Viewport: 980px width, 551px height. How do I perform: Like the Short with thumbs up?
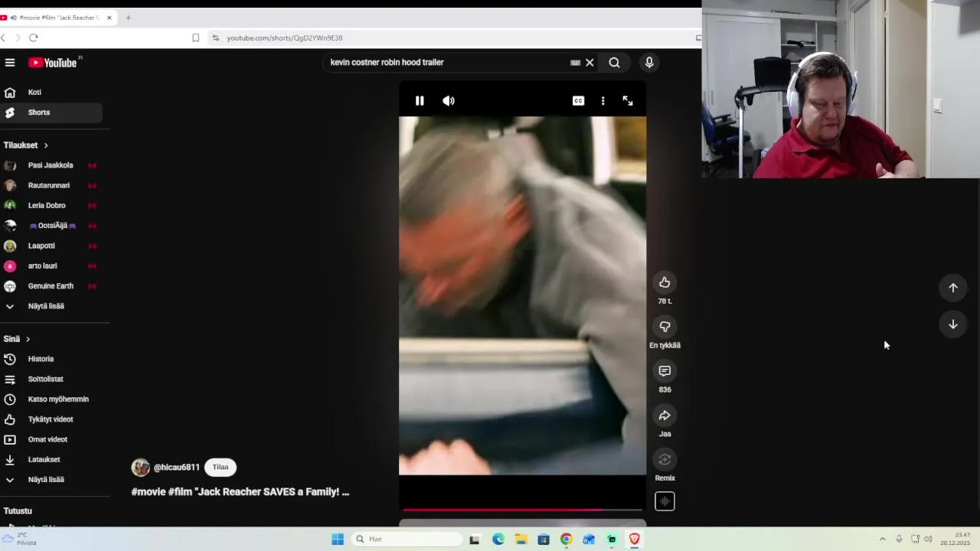tap(665, 282)
